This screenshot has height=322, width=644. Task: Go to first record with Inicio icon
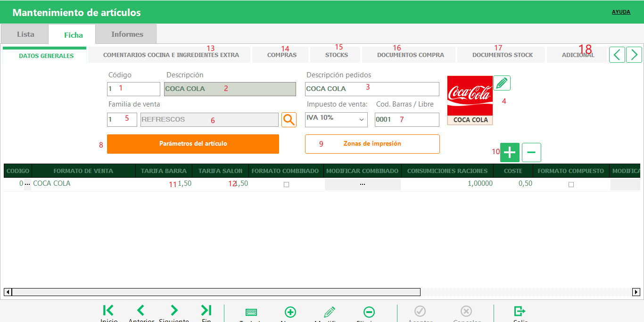tap(108, 310)
